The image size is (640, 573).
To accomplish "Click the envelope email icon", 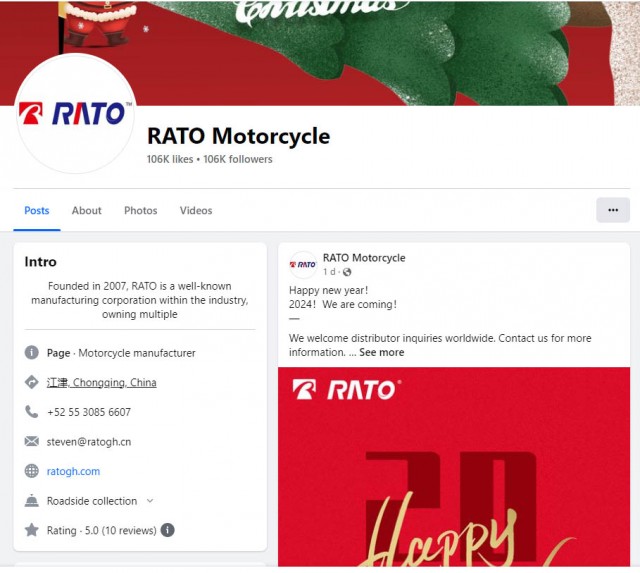I will [x=31, y=441].
